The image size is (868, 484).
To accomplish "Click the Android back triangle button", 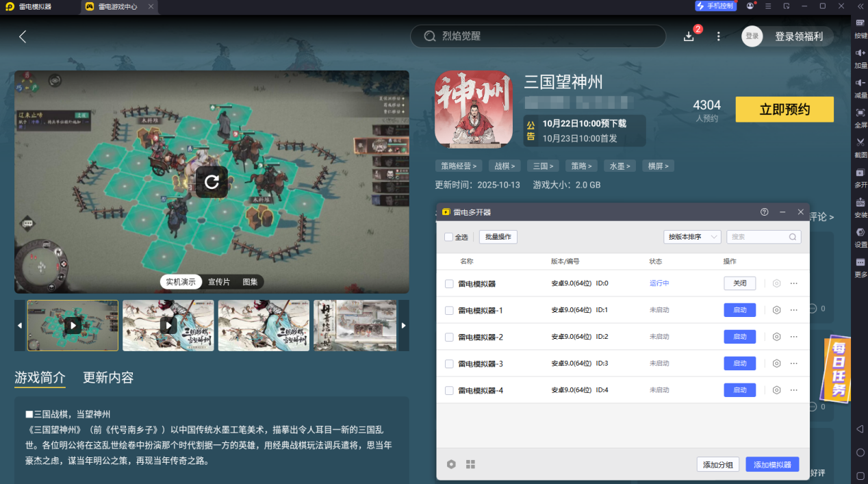I will tap(860, 429).
